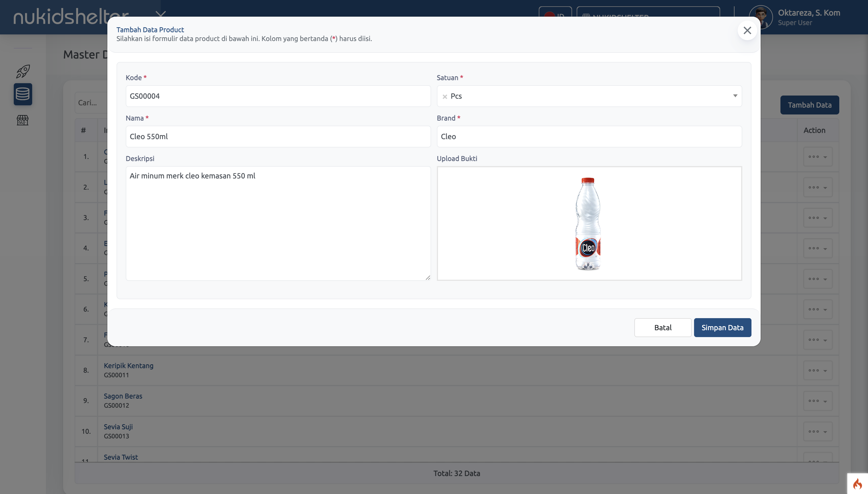Click the Kode field containing GS00004
Viewport: 868px width, 494px height.
click(x=278, y=96)
